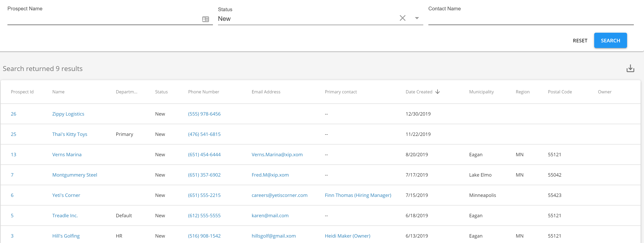644x243 pixels.
Task: Sort by the Prospect Id column header
Action: (x=22, y=92)
